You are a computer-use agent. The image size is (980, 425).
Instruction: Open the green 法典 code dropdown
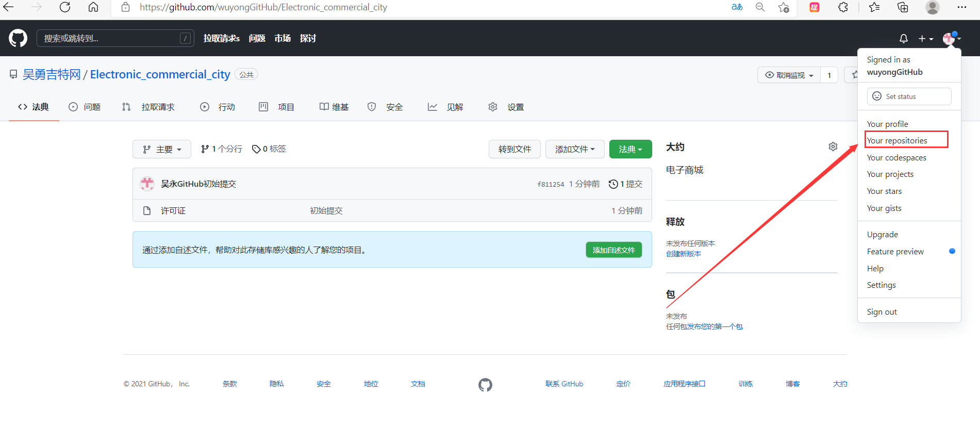coord(630,149)
